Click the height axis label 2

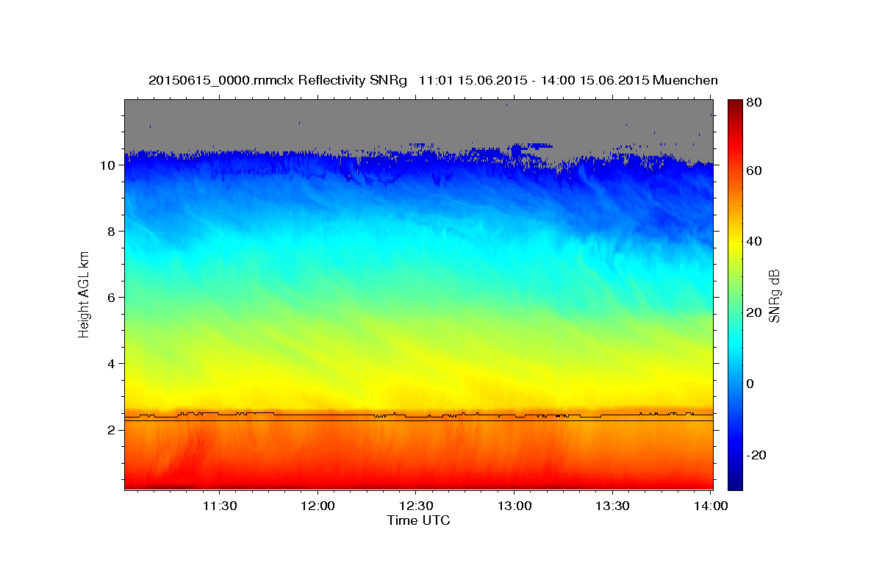112,430
